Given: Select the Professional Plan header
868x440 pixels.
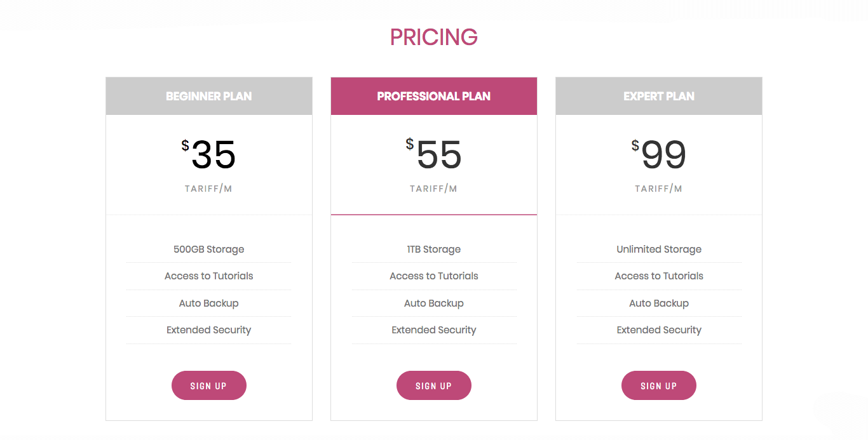Looking at the screenshot, I should (433, 97).
